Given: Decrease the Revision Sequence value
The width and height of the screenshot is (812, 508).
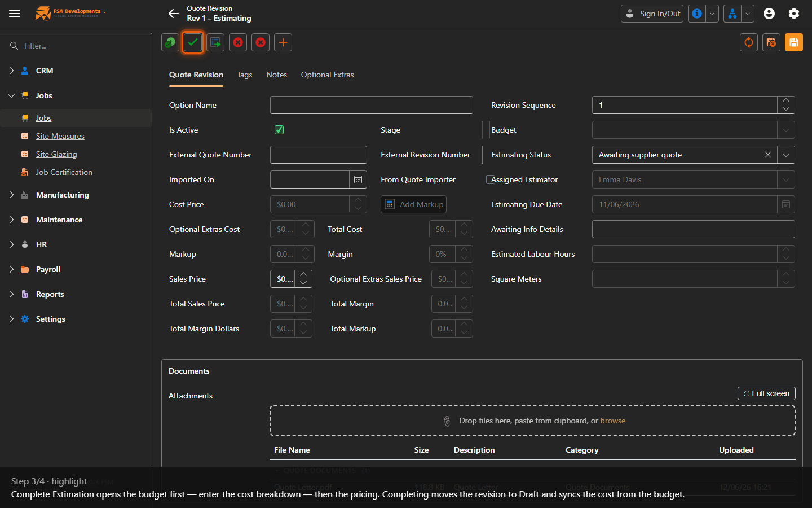Looking at the screenshot, I should pyautogui.click(x=786, y=109).
